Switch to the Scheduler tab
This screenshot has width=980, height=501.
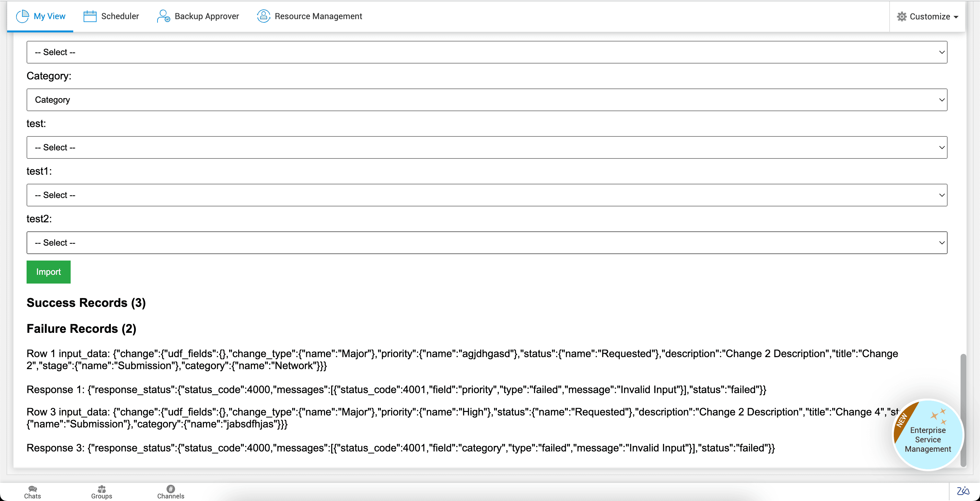pyautogui.click(x=120, y=16)
